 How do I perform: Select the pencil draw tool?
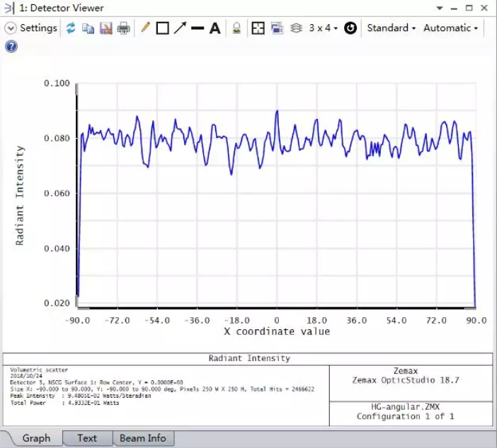(145, 28)
